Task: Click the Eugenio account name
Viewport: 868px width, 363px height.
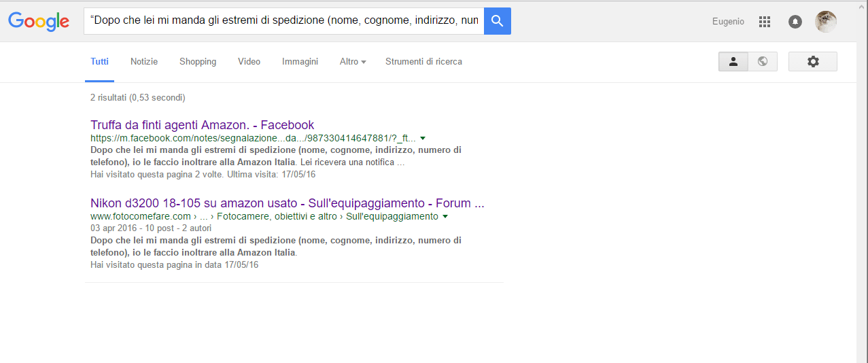Action: 728,22
